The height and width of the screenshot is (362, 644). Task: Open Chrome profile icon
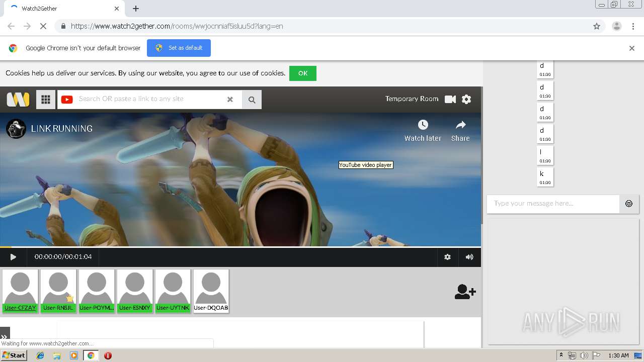616,26
